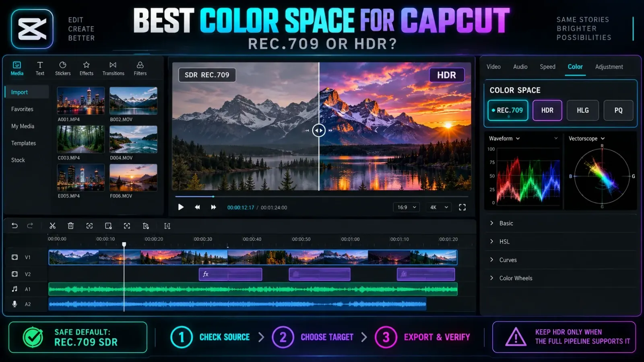Open Templates in the sidebar
Viewport: 644px width, 362px height.
tap(23, 143)
